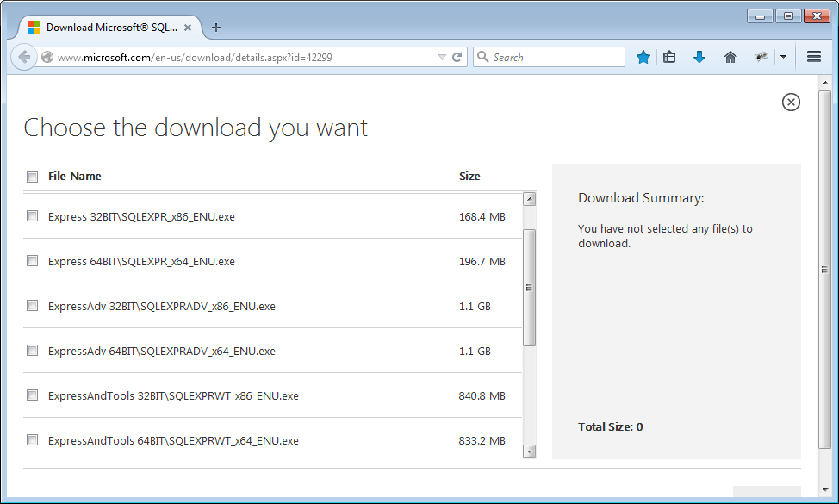Screen dimensions: 839x504
Task: Check the Express 32BIT SQLEXPR_x86_ENU.exe file
Action: tap(32, 215)
